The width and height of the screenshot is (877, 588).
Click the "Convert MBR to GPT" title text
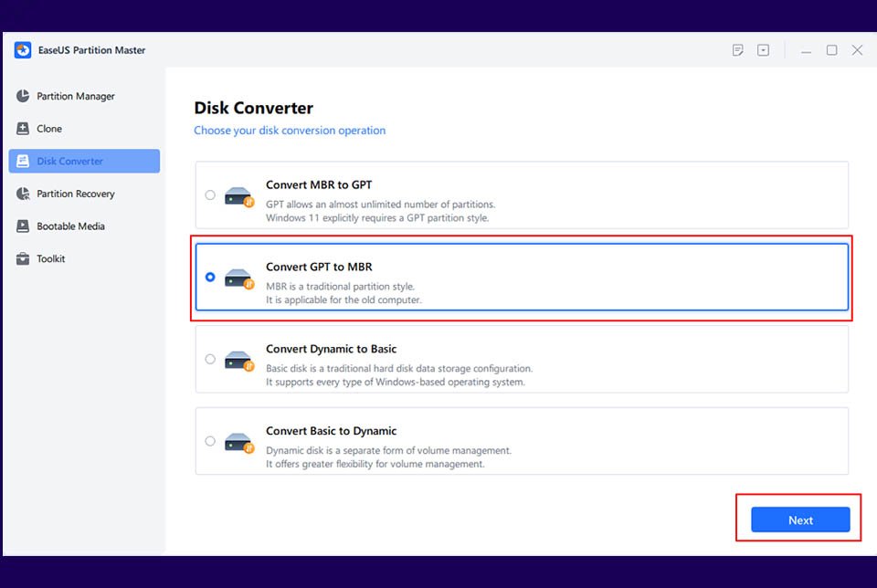[x=319, y=185]
